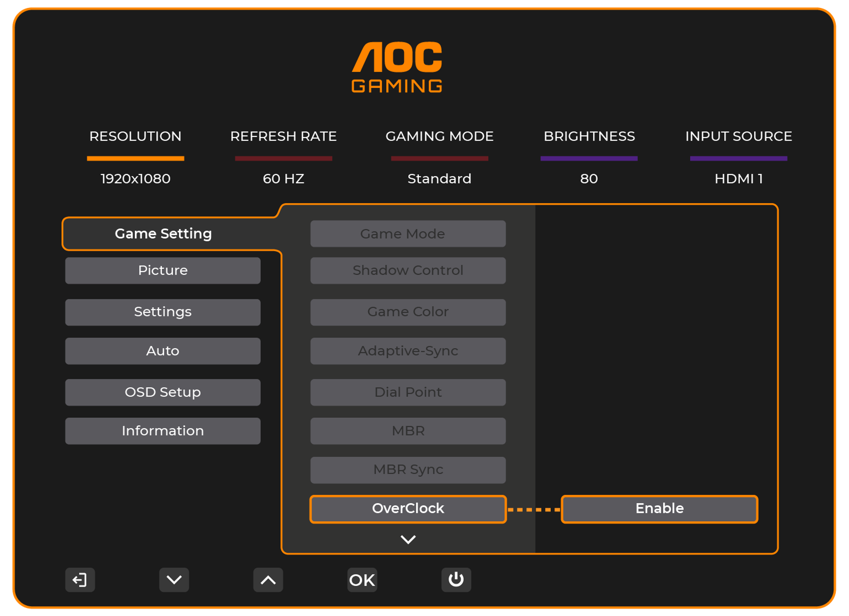Toggle the OverClock Enable value
The width and height of the screenshot is (849, 616).
[659, 509]
